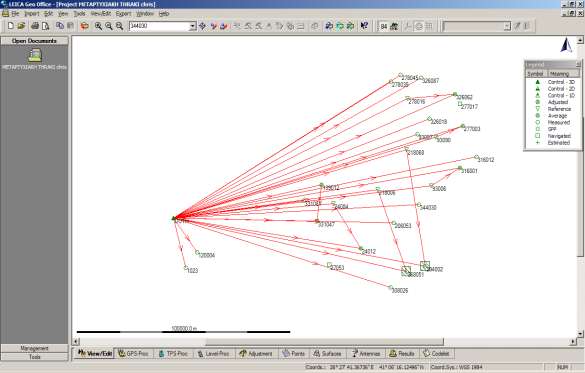Click the Print toolbar icon

[x=35, y=26]
